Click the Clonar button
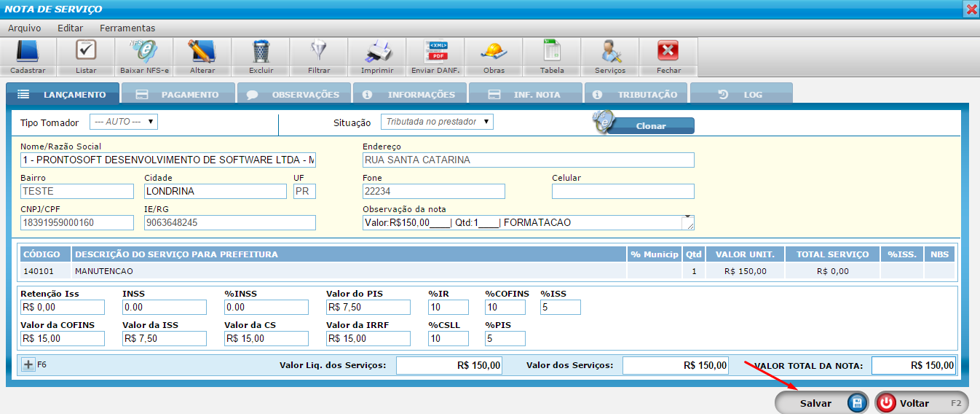The width and height of the screenshot is (980, 414). click(651, 126)
